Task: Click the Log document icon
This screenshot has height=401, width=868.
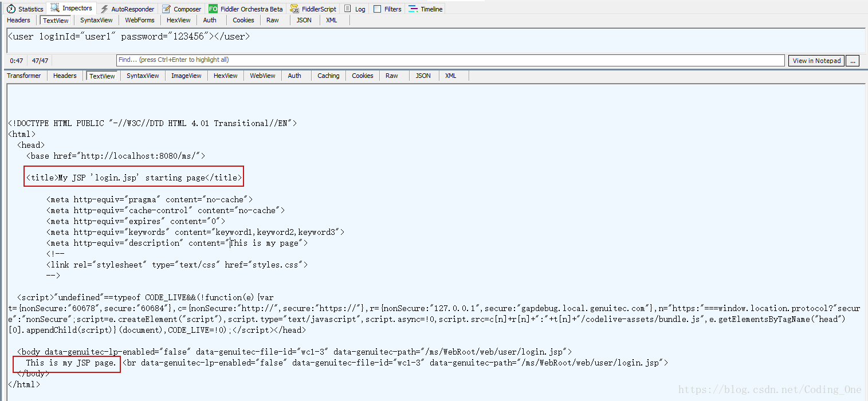Action: pyautogui.click(x=348, y=9)
